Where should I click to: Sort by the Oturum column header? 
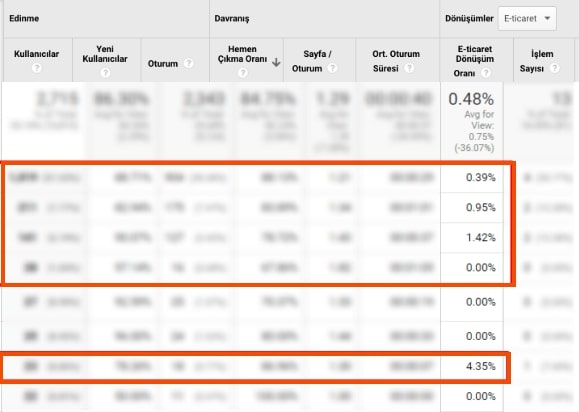point(162,63)
